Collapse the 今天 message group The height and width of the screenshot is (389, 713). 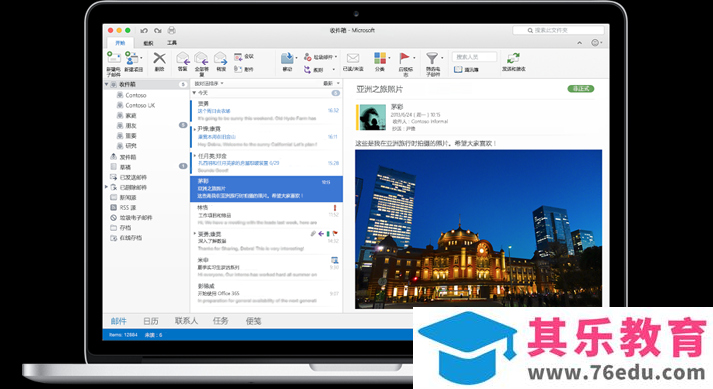(194, 93)
